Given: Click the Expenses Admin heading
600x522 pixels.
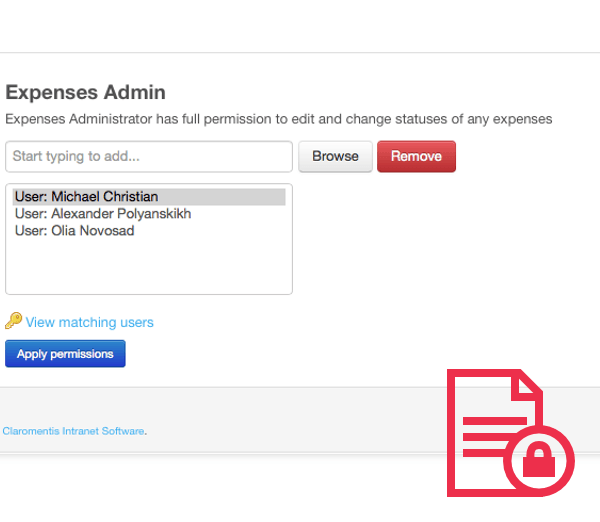Looking at the screenshot, I should coord(85,93).
